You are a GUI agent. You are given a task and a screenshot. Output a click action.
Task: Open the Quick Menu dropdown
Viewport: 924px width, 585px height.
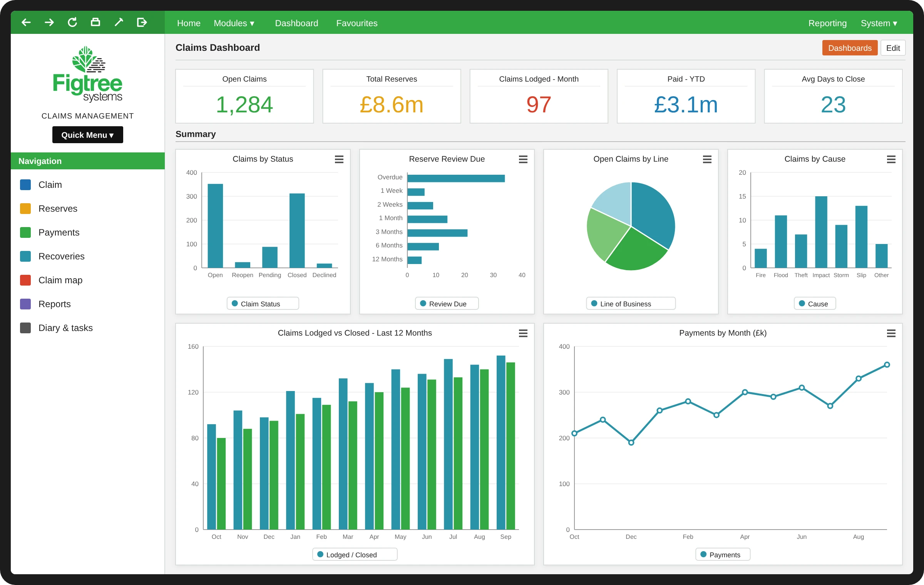coord(88,135)
